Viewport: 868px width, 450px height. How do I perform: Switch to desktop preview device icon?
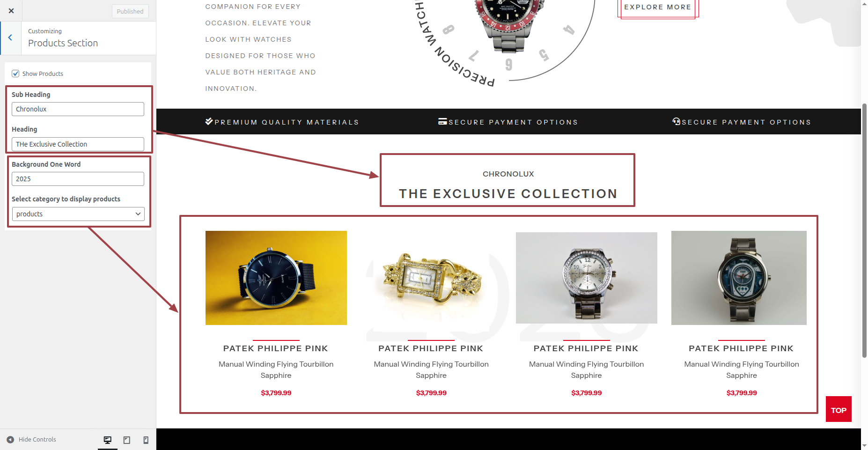[108, 440]
